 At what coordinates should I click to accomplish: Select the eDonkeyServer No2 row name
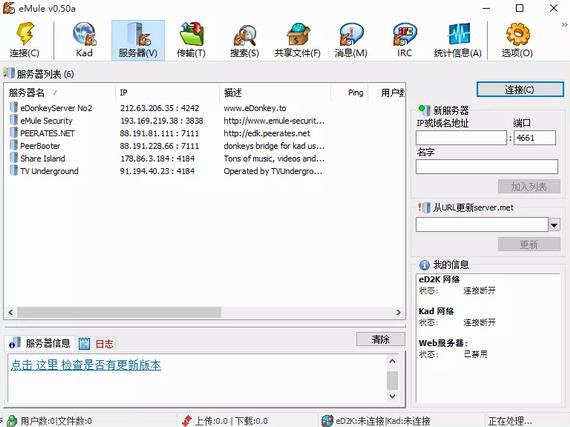pos(56,108)
